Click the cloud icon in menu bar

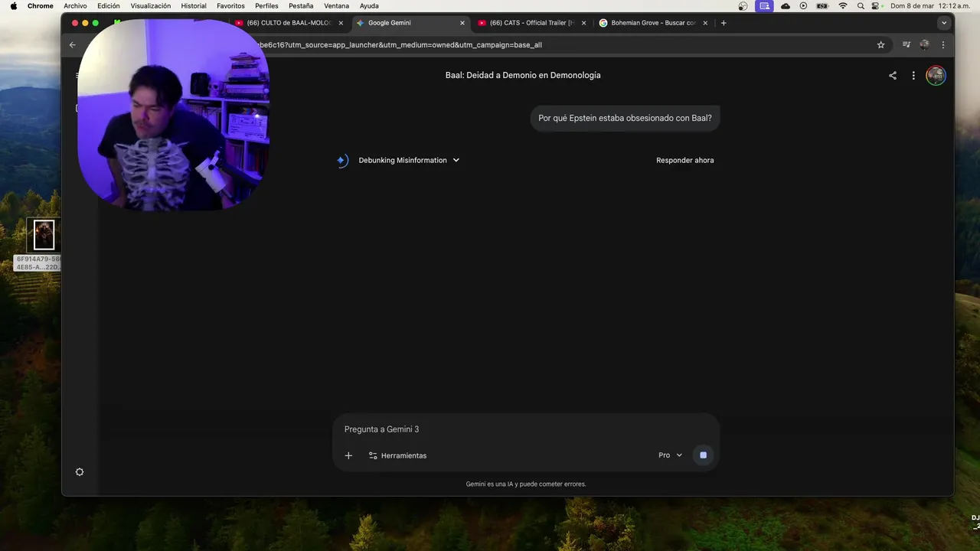click(x=786, y=5)
